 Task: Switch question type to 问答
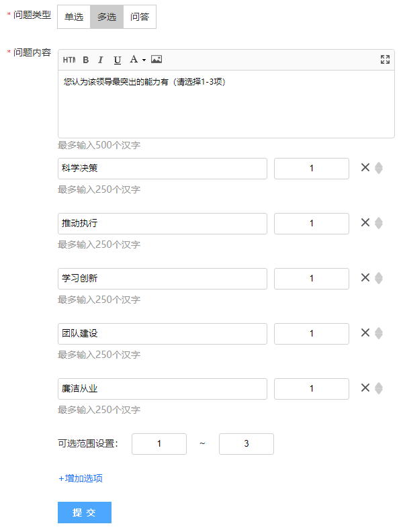tap(140, 17)
